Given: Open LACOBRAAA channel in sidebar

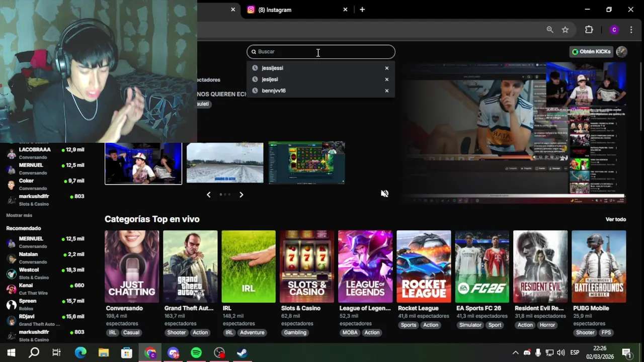Looking at the screenshot, I should pyautogui.click(x=45, y=153).
